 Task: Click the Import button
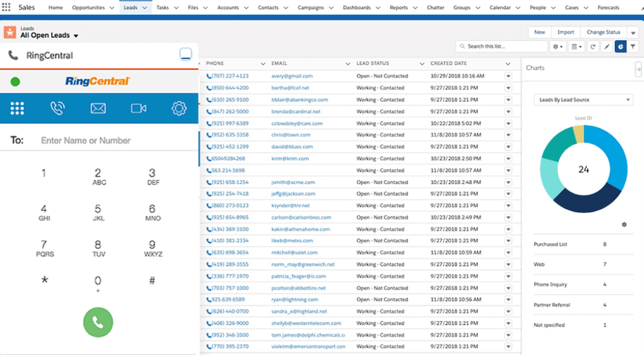[x=565, y=32]
